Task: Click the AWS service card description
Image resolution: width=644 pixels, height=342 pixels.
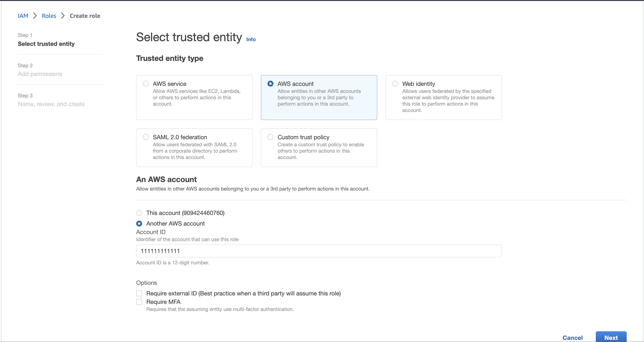Action: [x=197, y=97]
